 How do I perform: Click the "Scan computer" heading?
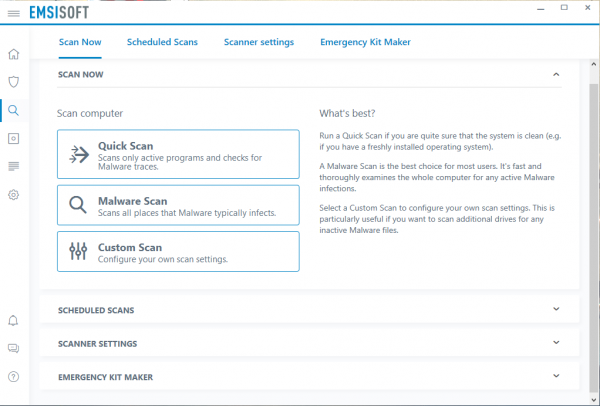tap(90, 114)
